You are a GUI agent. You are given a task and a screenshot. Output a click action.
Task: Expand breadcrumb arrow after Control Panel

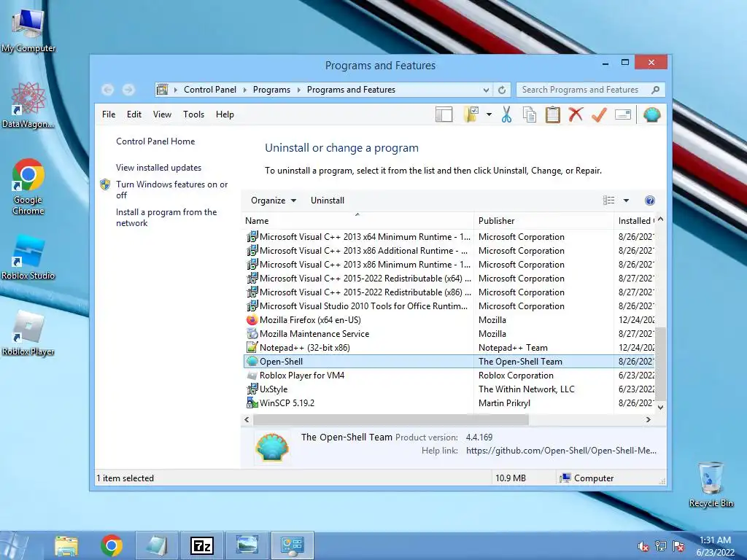[x=245, y=90]
